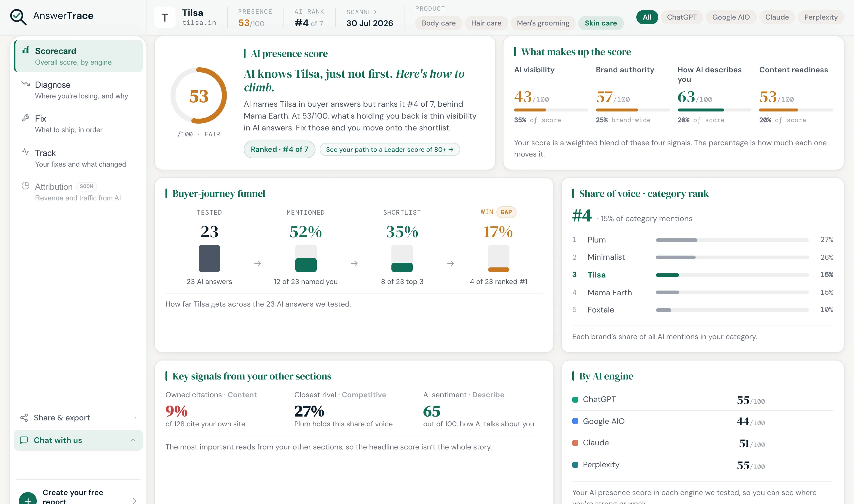
Task: Click 'See your path to a Leader score' link
Action: pos(390,149)
